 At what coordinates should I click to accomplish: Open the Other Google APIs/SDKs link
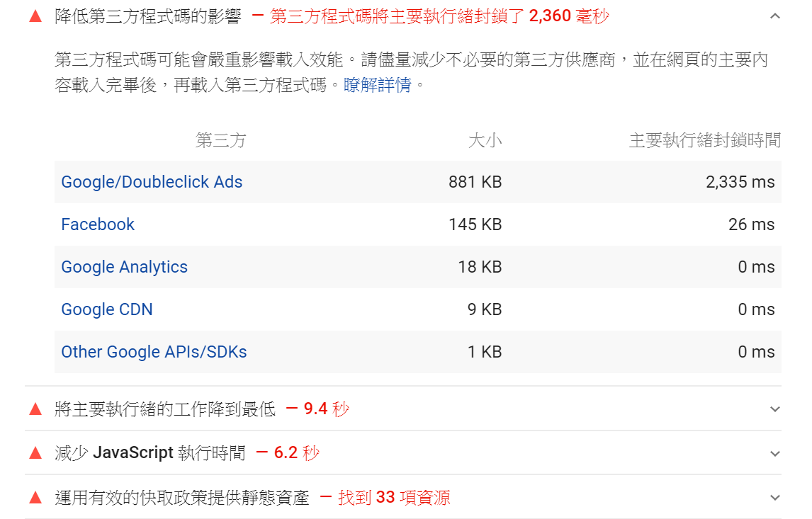click(154, 352)
